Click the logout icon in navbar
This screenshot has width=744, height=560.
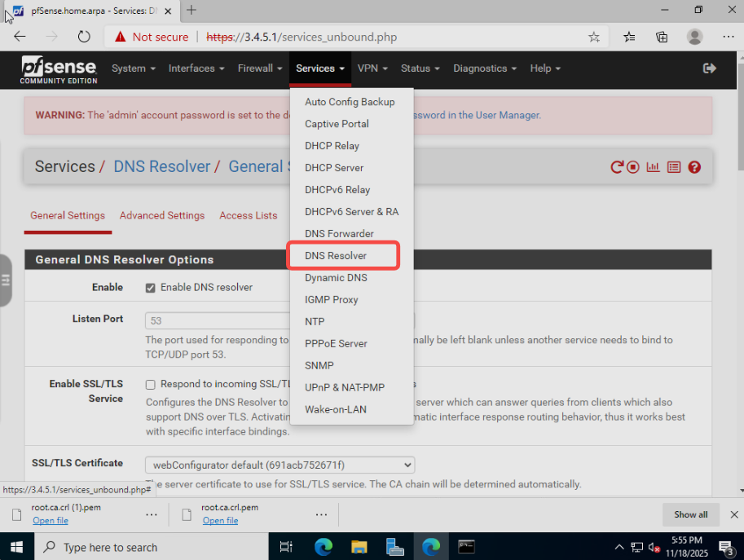[x=709, y=68]
